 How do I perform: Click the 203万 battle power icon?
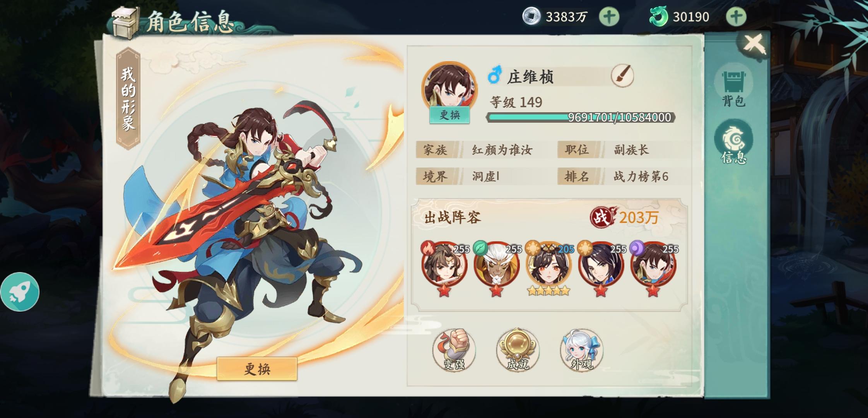[602, 217]
